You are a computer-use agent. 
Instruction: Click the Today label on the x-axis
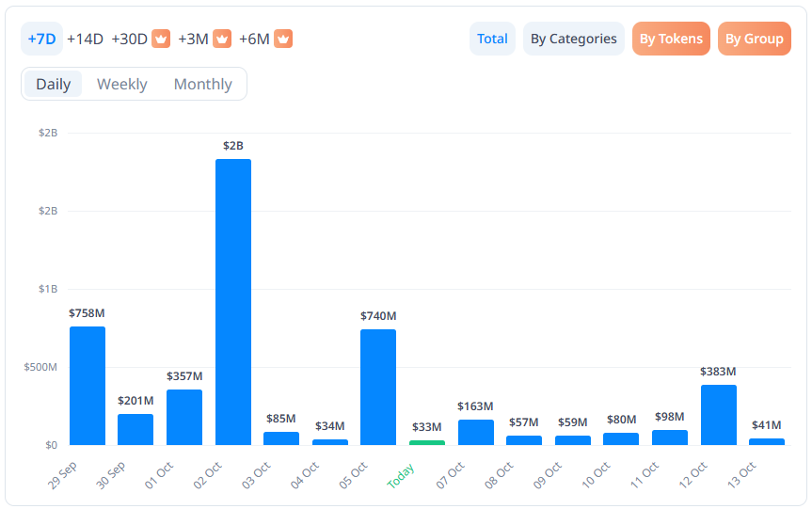click(x=402, y=476)
